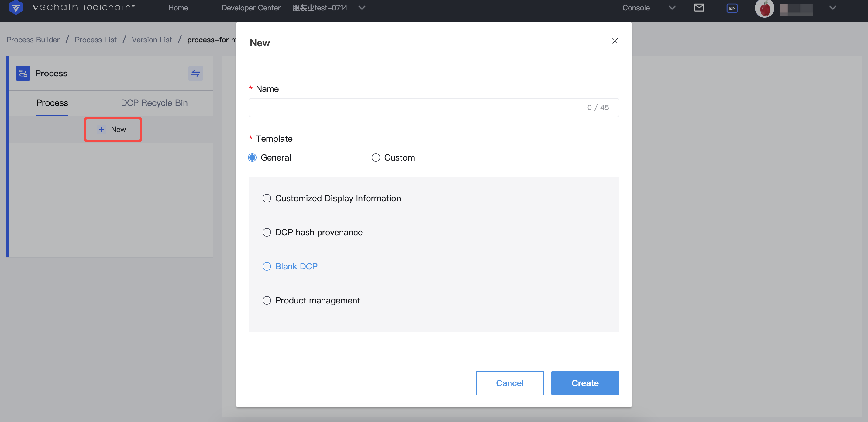Click the Process panel icon
The image size is (868, 422).
point(23,73)
